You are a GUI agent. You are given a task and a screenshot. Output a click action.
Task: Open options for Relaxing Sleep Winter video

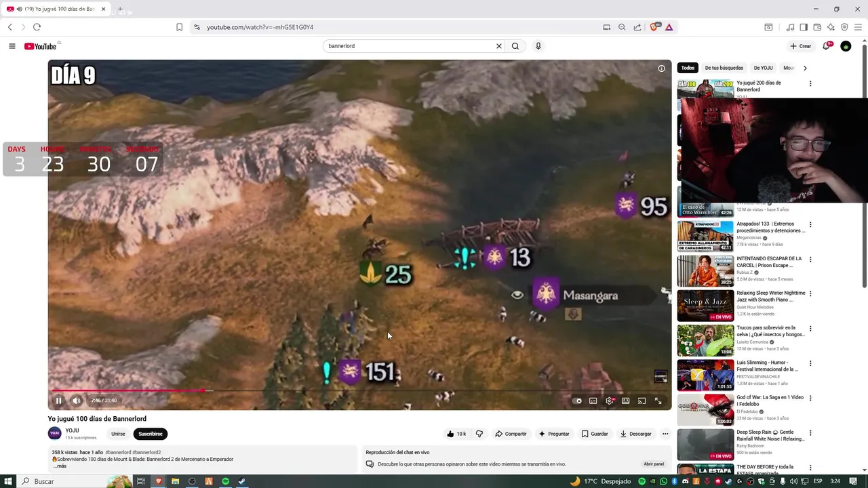click(810, 293)
